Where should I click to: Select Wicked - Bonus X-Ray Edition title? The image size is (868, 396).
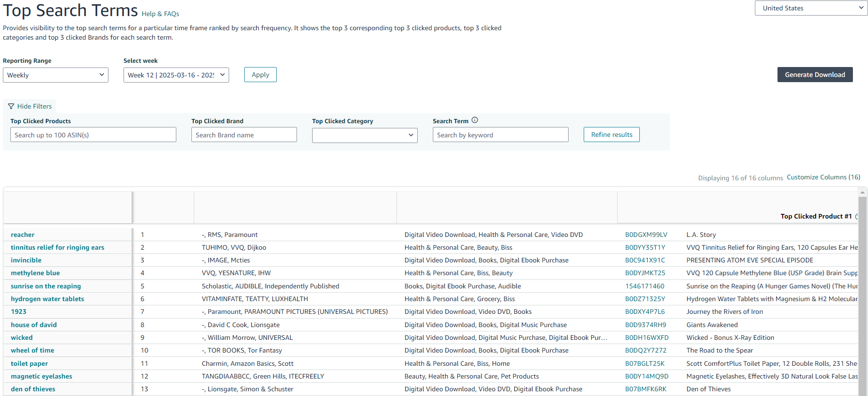pyautogui.click(x=730, y=337)
